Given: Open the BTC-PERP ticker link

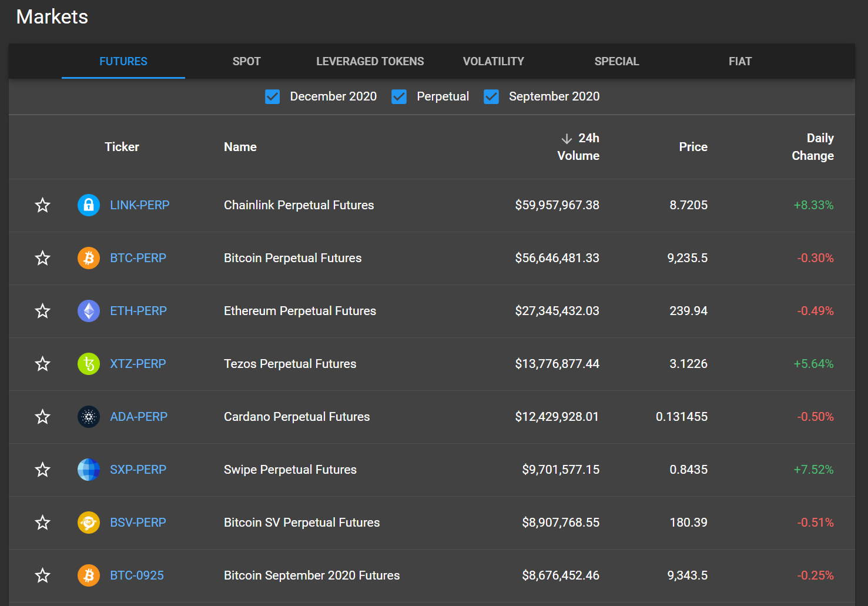Looking at the screenshot, I should point(138,258).
